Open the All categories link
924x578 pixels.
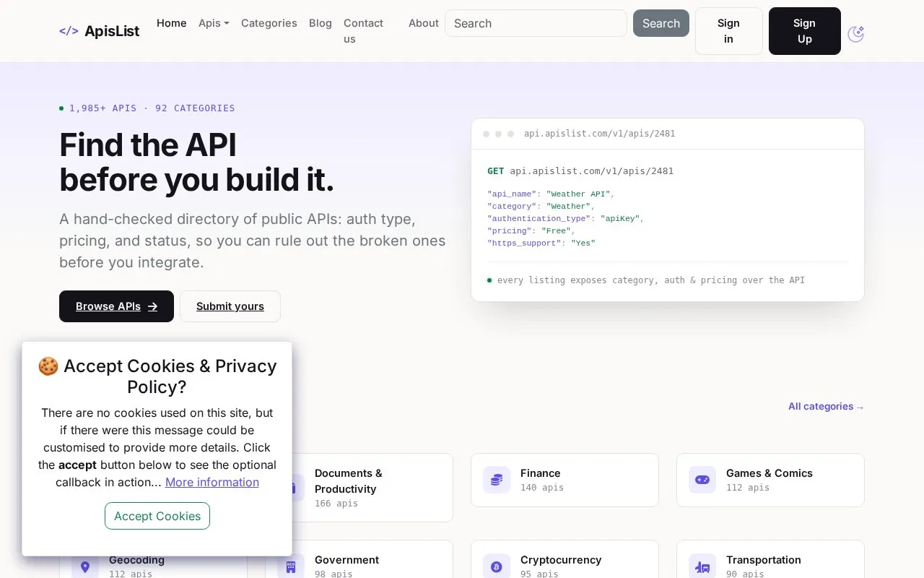[x=826, y=406]
